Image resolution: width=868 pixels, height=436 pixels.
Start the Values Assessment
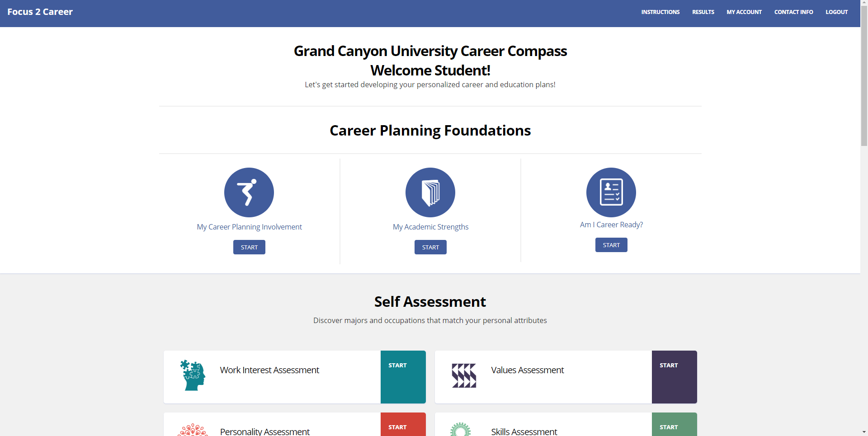(x=675, y=377)
